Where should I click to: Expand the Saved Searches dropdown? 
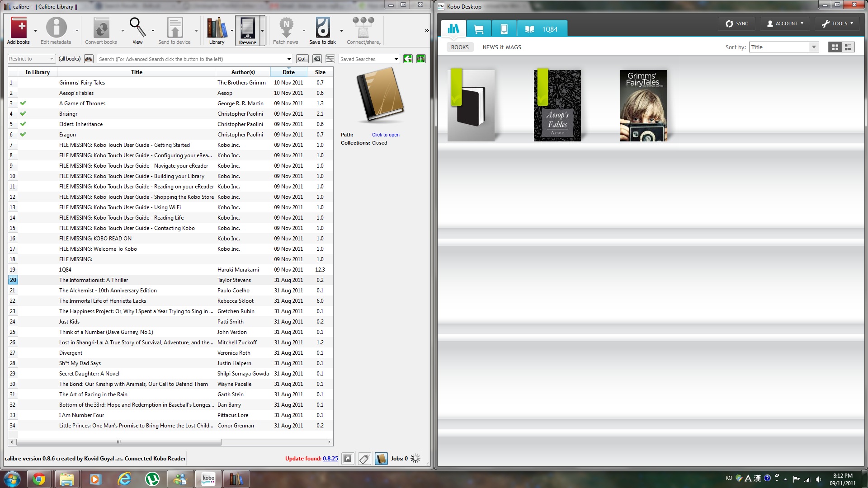coord(396,59)
